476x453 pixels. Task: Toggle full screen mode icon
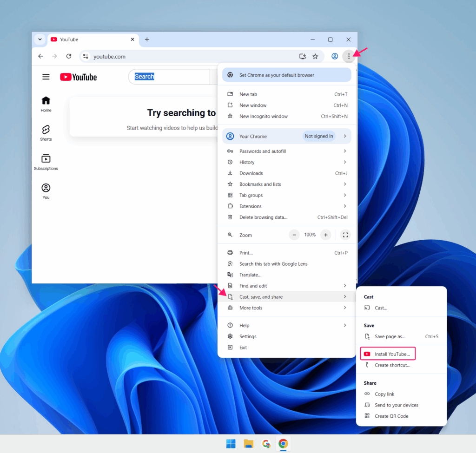click(345, 235)
